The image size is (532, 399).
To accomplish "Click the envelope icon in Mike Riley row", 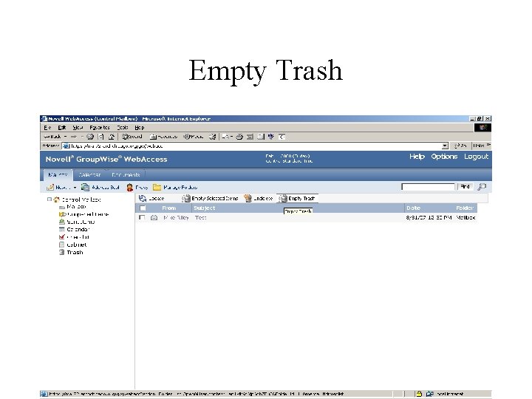I will tap(154, 217).
